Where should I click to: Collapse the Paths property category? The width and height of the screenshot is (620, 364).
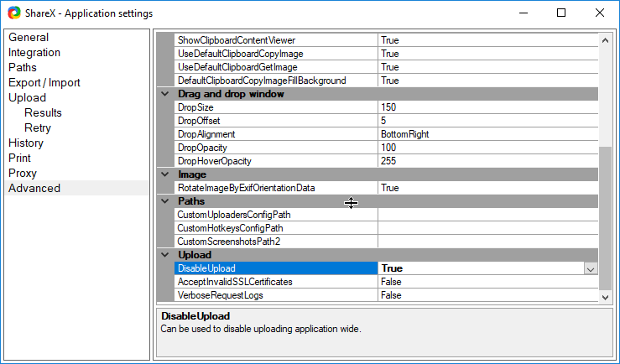point(165,201)
